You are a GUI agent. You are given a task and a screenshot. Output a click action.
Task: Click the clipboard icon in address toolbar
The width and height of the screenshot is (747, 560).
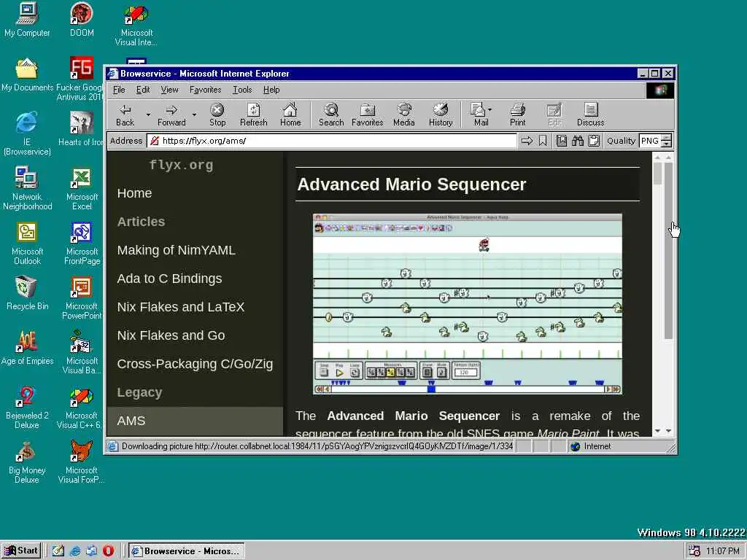point(594,141)
